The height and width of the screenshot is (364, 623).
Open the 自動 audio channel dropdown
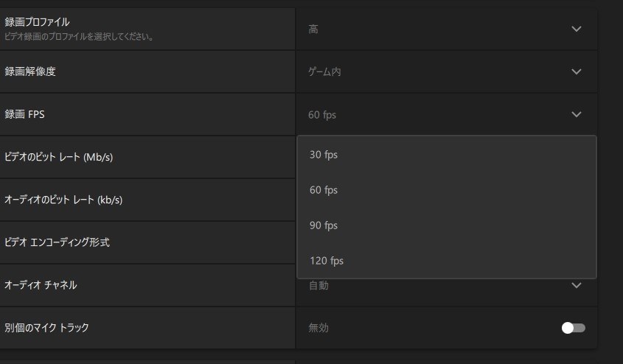[x=319, y=285]
